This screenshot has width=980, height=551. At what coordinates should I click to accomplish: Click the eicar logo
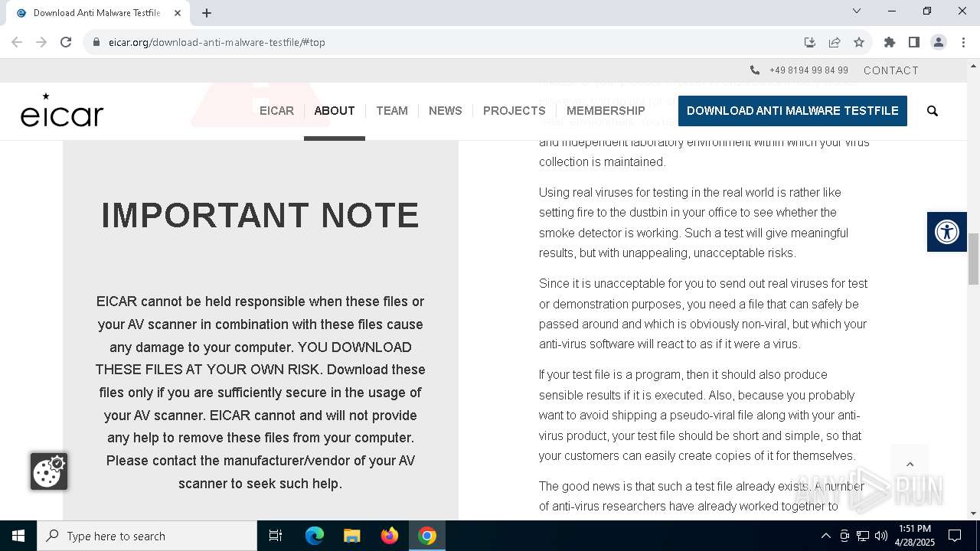coord(62,109)
